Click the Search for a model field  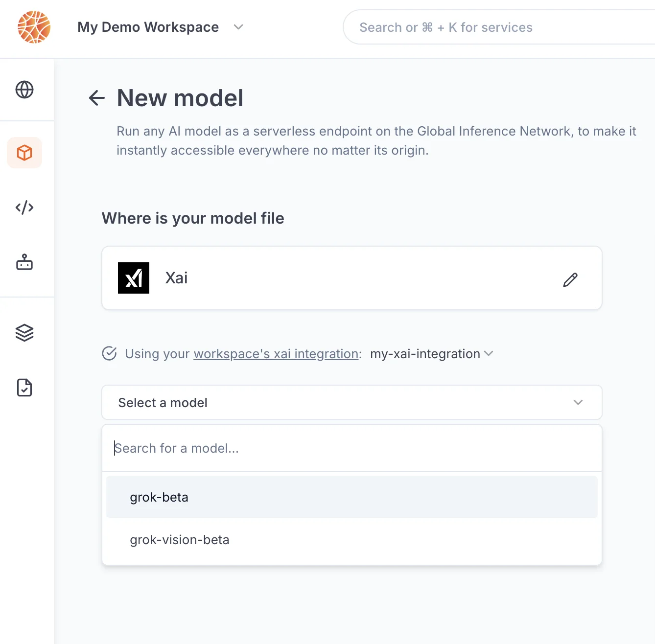[x=352, y=448]
